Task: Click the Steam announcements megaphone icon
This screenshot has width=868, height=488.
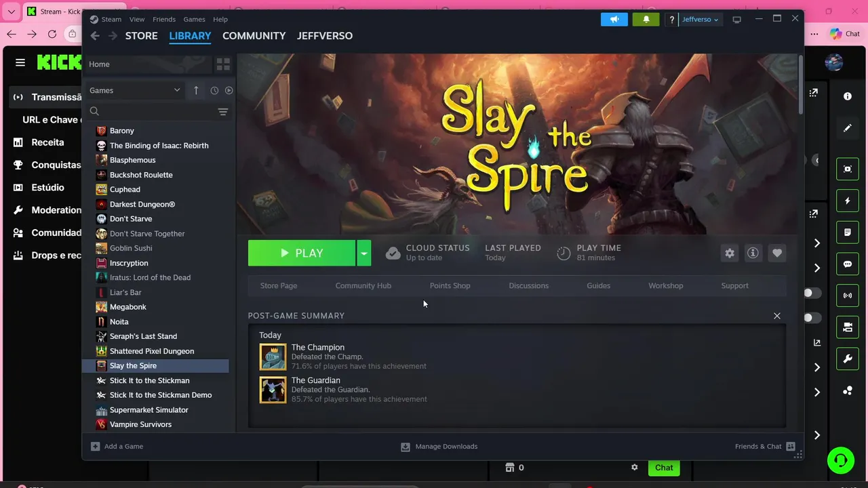Action: click(x=614, y=19)
